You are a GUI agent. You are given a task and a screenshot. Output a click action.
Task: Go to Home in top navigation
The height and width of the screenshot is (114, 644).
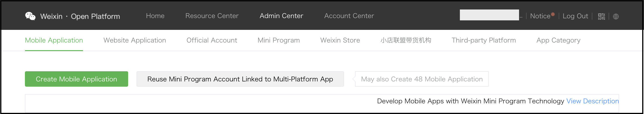pos(155,16)
